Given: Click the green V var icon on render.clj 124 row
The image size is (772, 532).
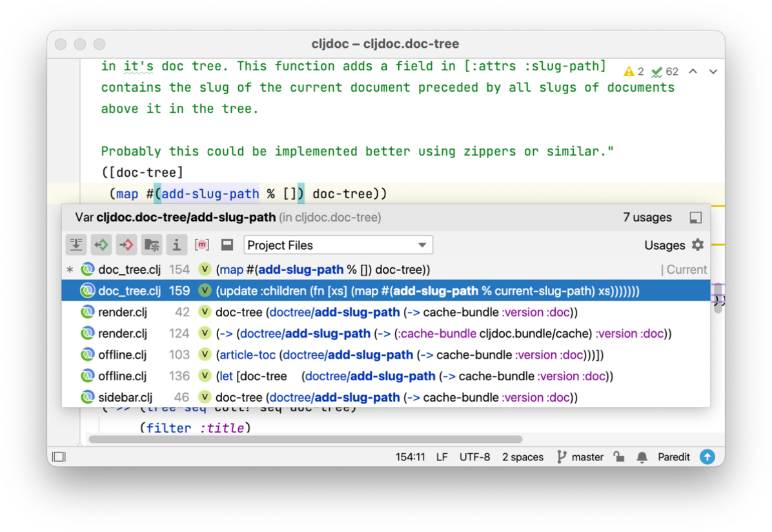Looking at the screenshot, I should tap(205, 334).
